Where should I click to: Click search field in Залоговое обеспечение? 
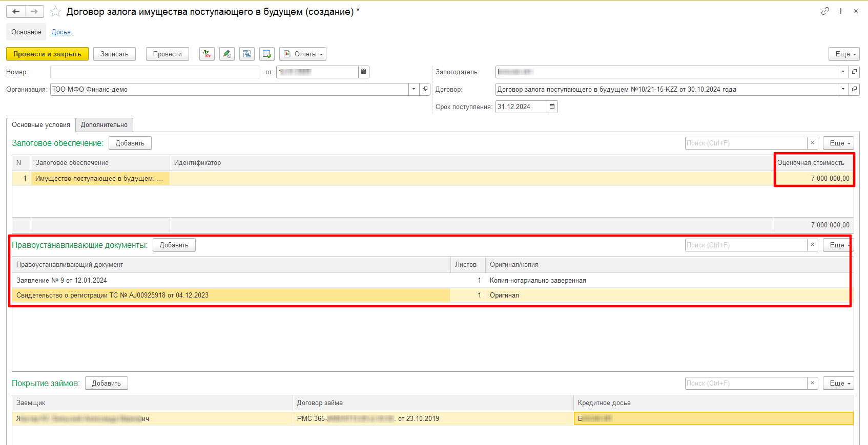[x=746, y=143]
